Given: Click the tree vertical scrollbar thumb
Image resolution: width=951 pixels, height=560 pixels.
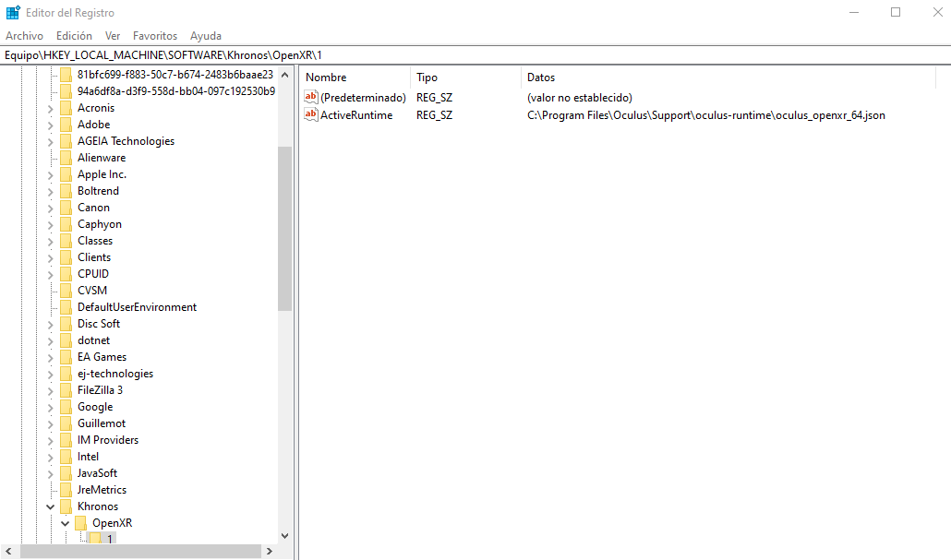Looking at the screenshot, I should click(x=284, y=229).
